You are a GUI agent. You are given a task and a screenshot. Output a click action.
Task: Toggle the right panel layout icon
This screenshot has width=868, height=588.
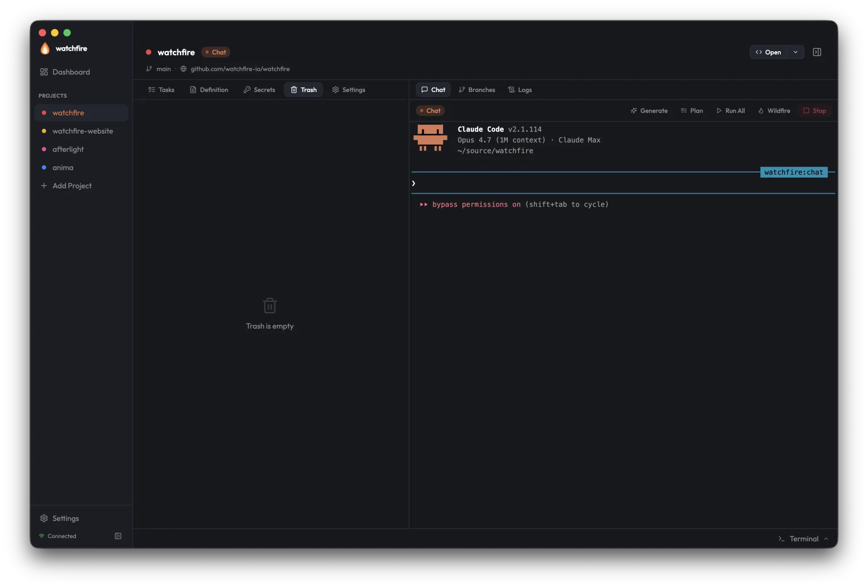tap(817, 52)
